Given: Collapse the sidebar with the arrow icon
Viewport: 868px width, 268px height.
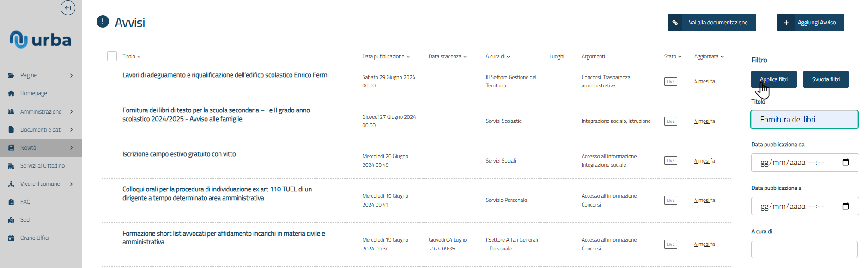Looking at the screenshot, I should (68, 8).
